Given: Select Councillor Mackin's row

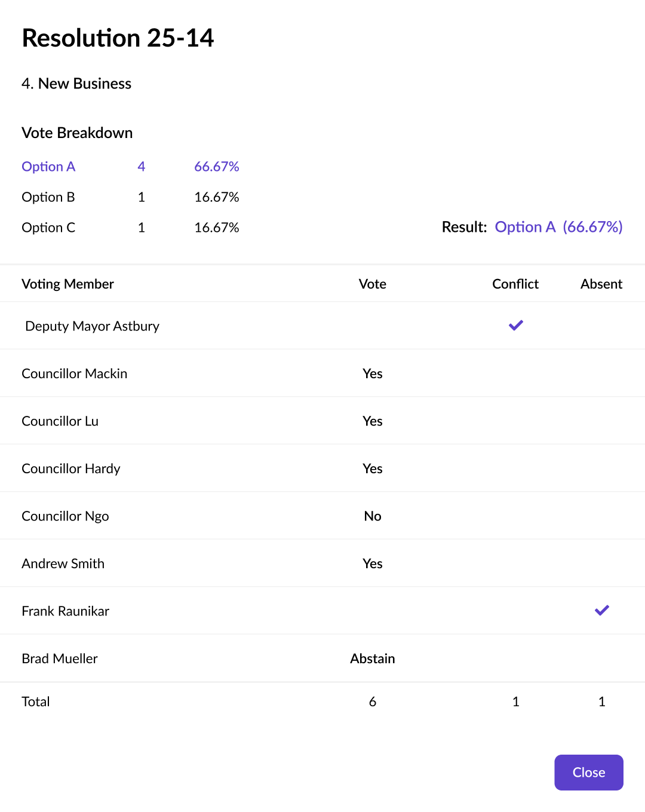Looking at the screenshot, I should coord(322,373).
